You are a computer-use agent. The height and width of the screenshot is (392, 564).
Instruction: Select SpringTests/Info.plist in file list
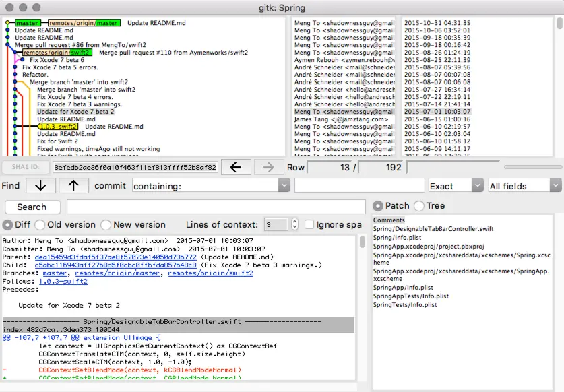[x=405, y=305]
